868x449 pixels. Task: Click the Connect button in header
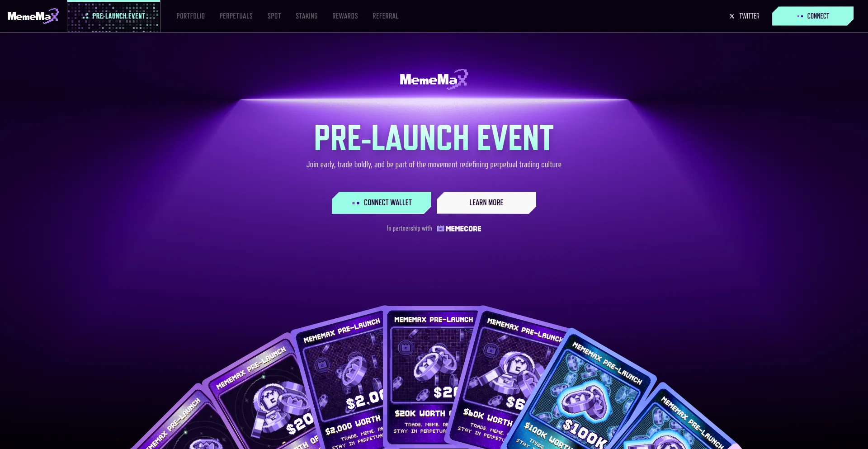[813, 16]
